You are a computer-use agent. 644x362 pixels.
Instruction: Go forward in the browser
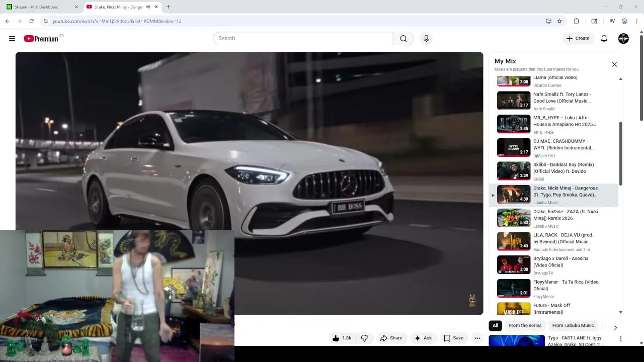(19, 21)
